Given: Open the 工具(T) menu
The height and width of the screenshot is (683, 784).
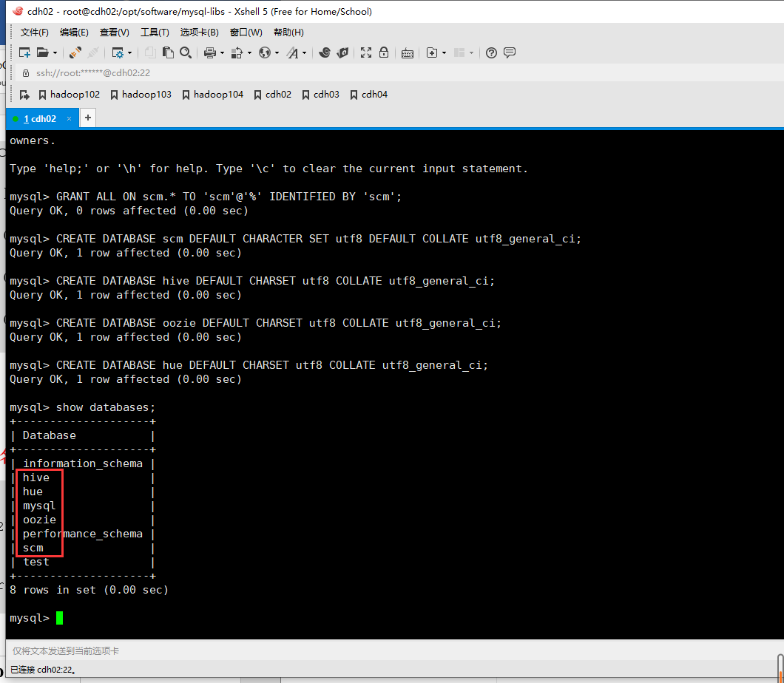Looking at the screenshot, I should click(155, 33).
